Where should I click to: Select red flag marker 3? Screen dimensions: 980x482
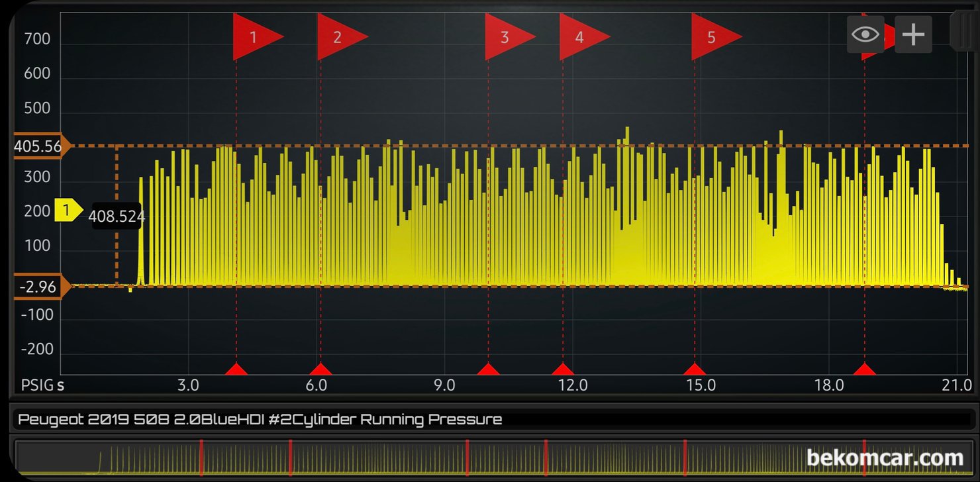(x=510, y=37)
